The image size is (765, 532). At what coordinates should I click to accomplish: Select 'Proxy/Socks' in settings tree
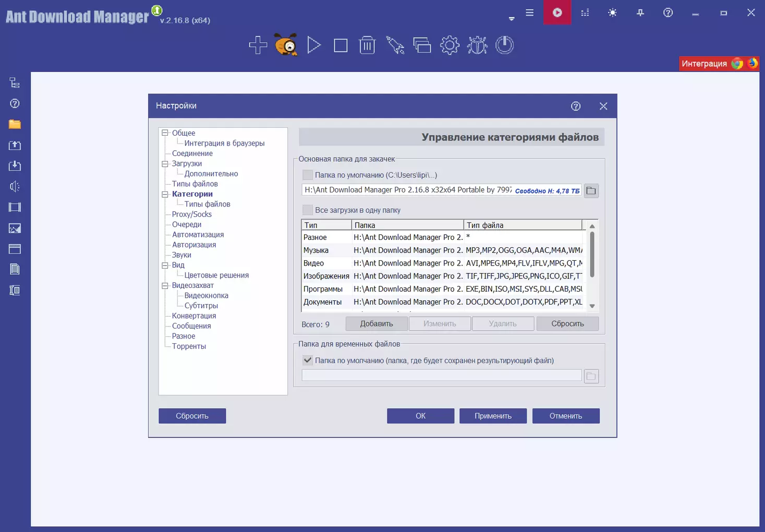click(x=192, y=214)
